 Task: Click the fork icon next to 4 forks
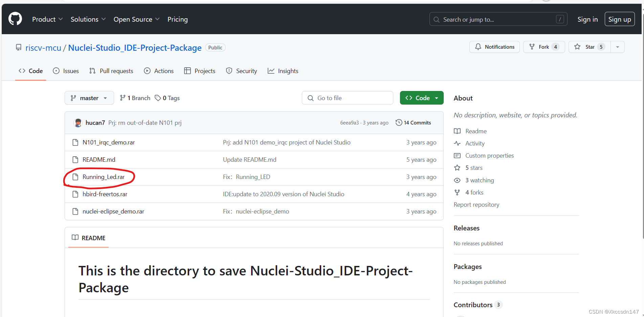(x=457, y=193)
